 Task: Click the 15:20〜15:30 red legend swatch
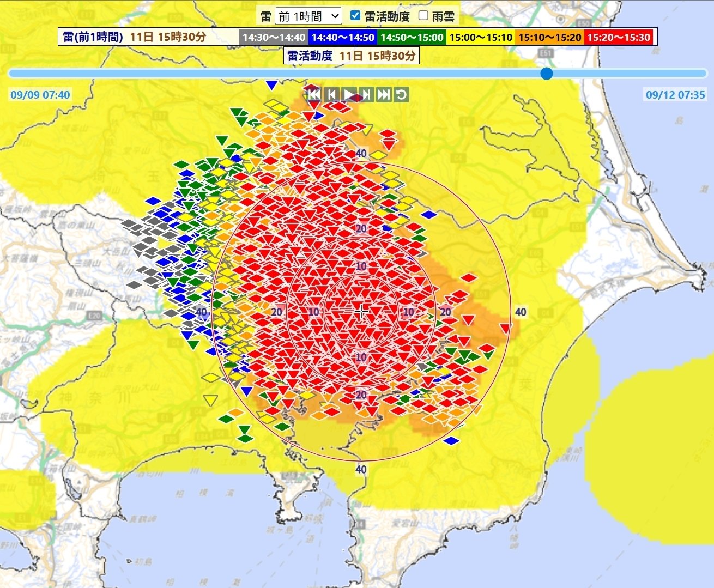pyautogui.click(x=619, y=37)
